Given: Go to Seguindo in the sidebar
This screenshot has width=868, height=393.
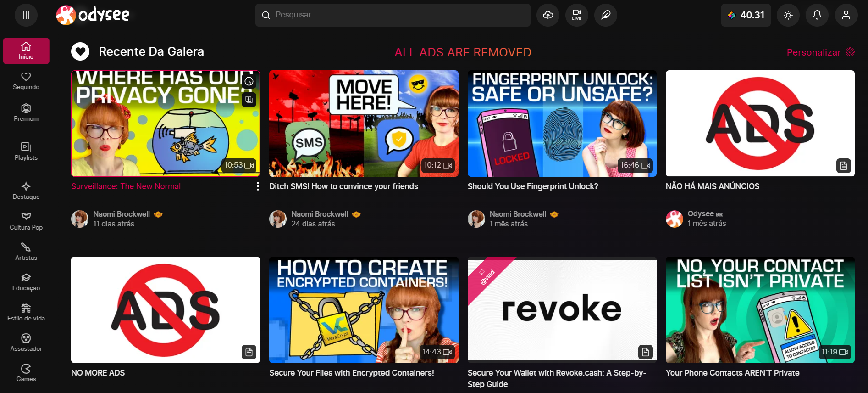Looking at the screenshot, I should pos(26,81).
